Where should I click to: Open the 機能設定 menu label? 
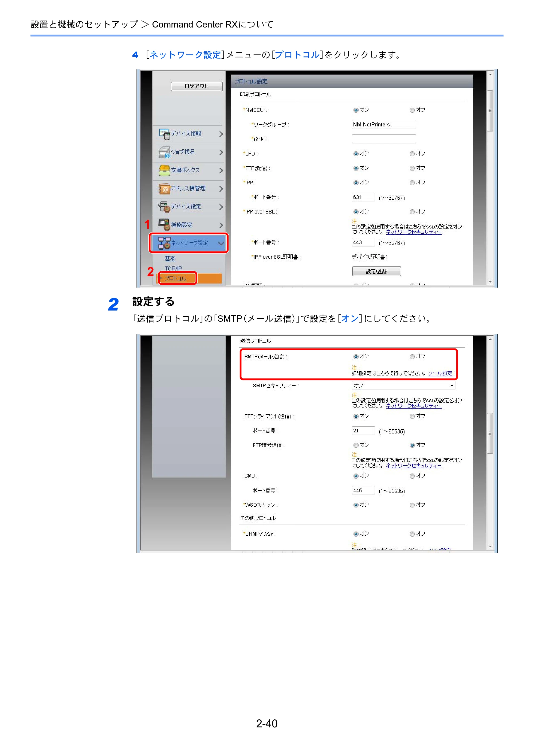click(182, 224)
